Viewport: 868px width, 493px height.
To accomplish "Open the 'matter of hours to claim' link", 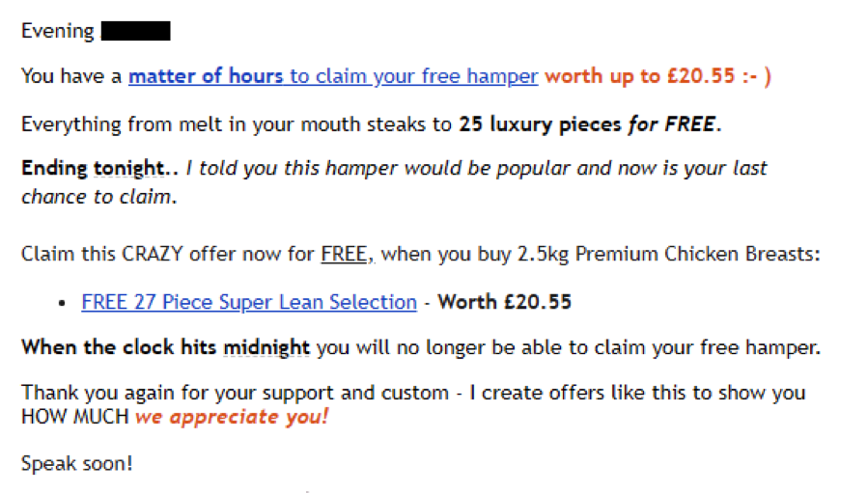I will (x=333, y=76).
